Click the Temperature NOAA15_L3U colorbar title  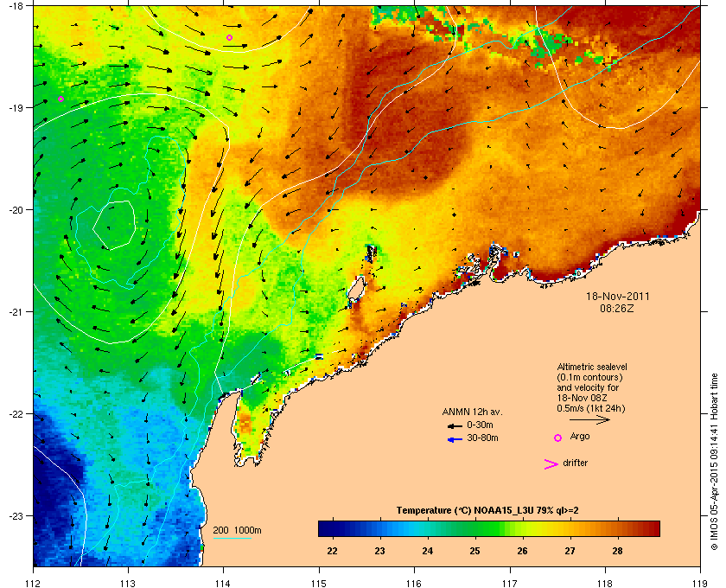487,511
